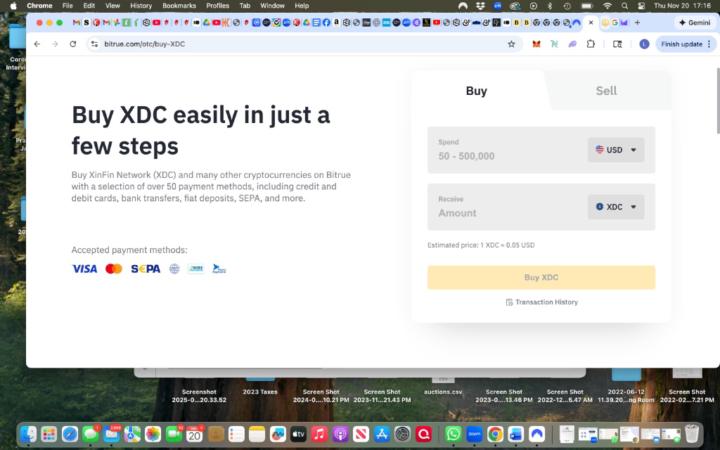
Task: Open the Apple menu
Action: (14, 6)
